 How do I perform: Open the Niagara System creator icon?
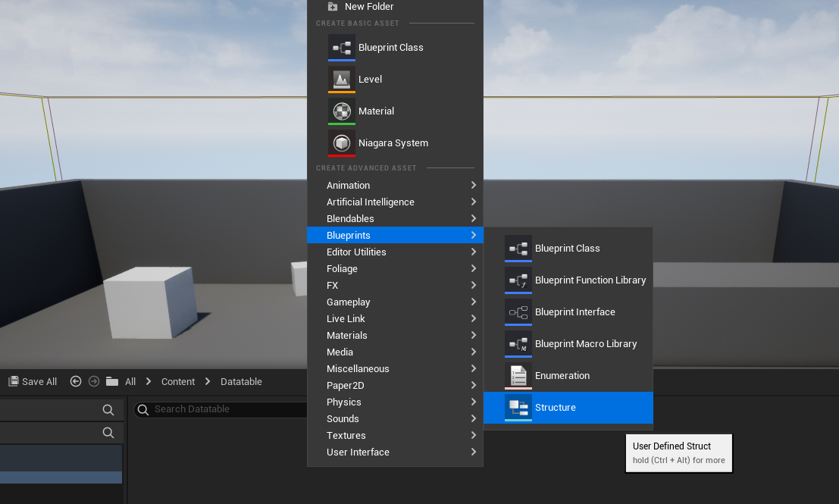[341, 142]
